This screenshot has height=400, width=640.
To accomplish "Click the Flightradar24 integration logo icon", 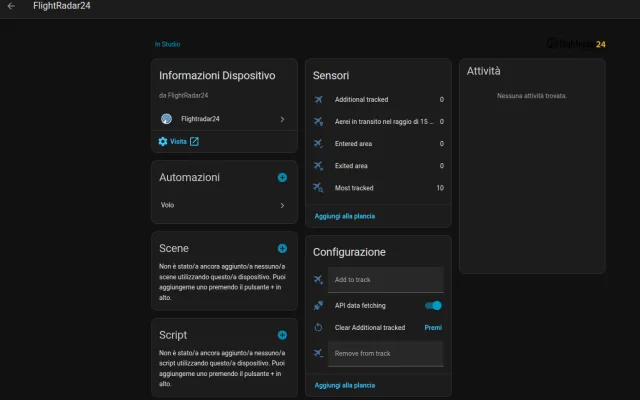I will coord(166,119).
